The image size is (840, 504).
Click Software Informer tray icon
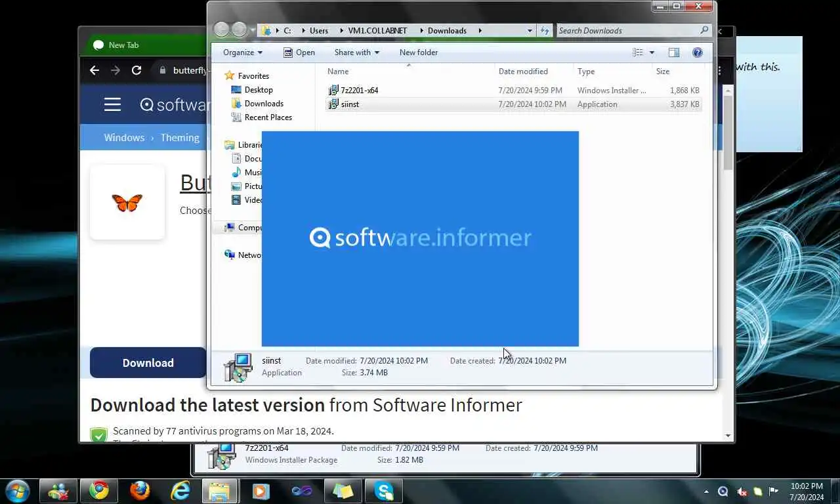(723, 492)
